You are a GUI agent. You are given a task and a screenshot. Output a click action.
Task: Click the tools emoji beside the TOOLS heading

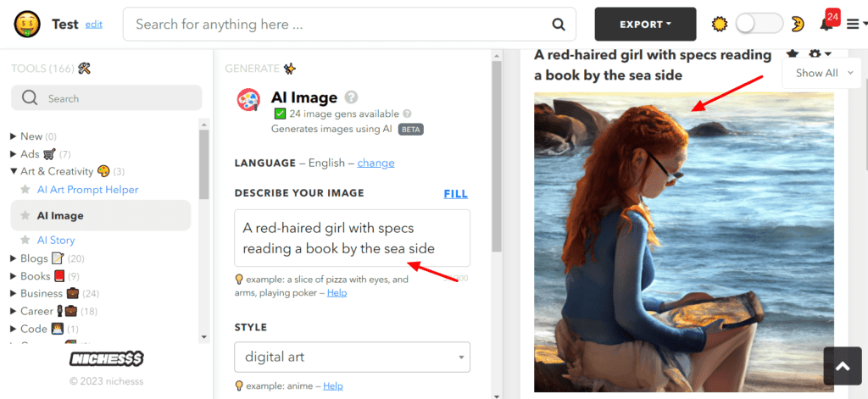point(84,69)
